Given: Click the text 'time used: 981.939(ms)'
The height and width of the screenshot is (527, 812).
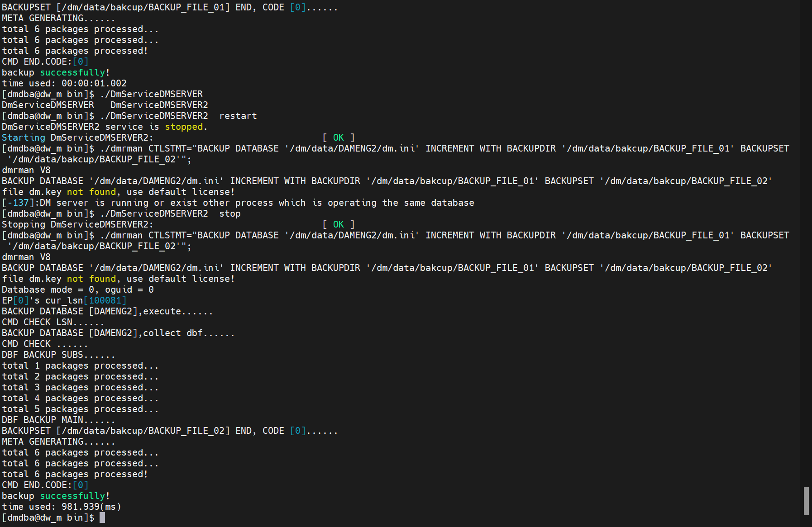Looking at the screenshot, I should coord(62,507).
